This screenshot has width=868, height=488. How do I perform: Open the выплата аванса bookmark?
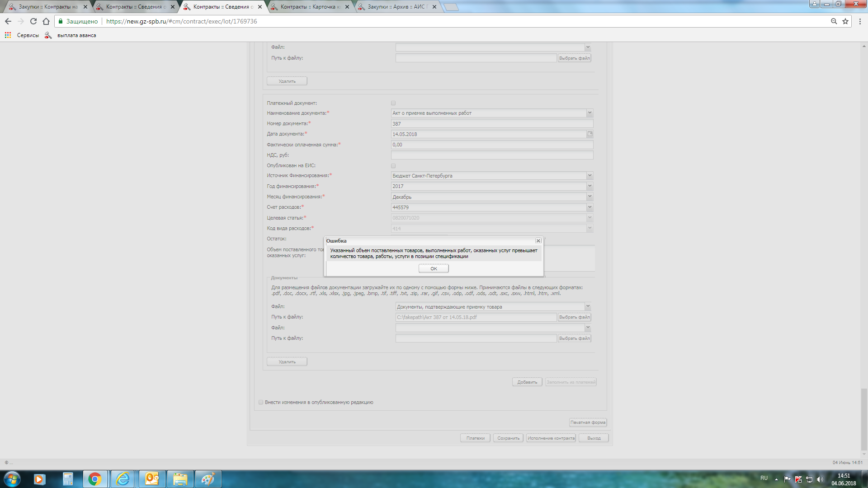pyautogui.click(x=71, y=35)
